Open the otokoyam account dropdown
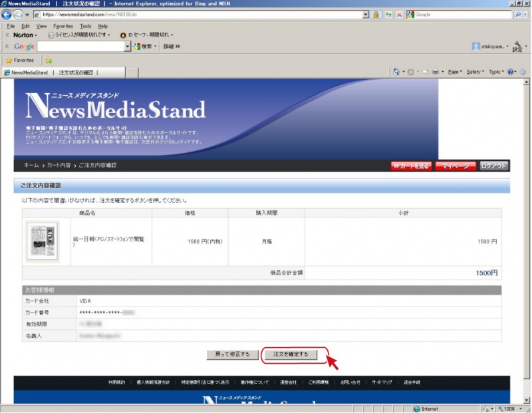 point(490,47)
